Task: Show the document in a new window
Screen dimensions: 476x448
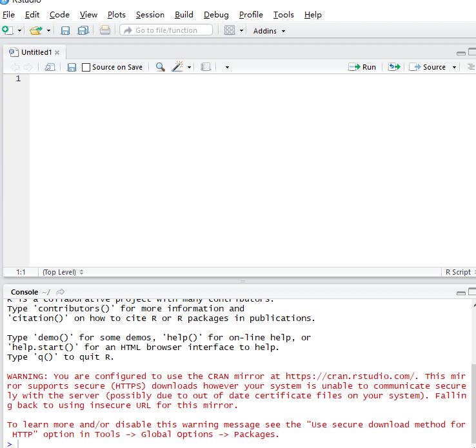Action: click(x=50, y=67)
